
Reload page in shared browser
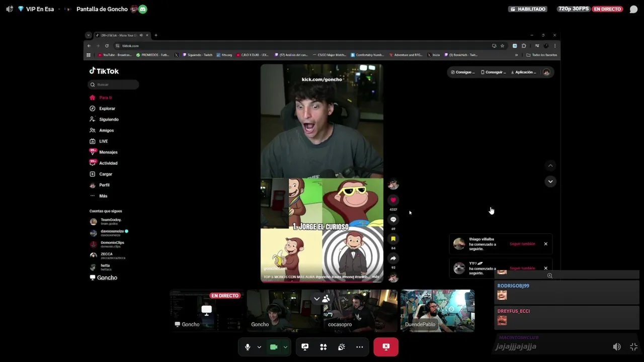107,46
